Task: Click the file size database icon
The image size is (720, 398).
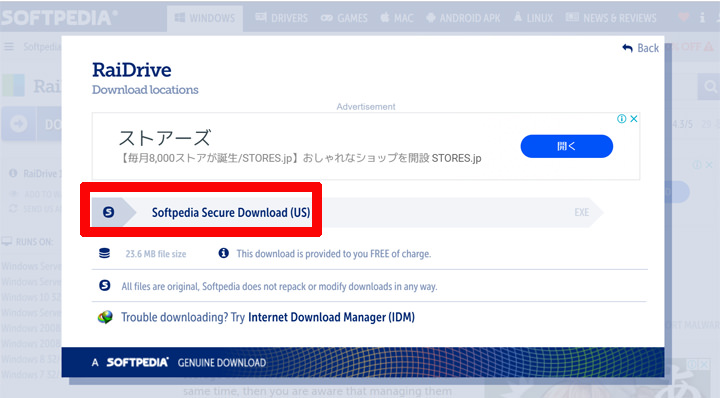Action: 105,253
